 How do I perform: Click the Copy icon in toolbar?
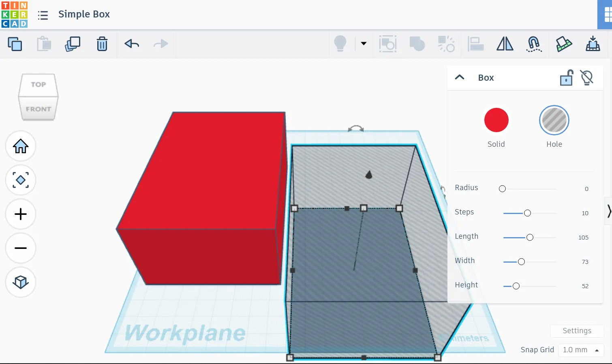pyautogui.click(x=15, y=44)
